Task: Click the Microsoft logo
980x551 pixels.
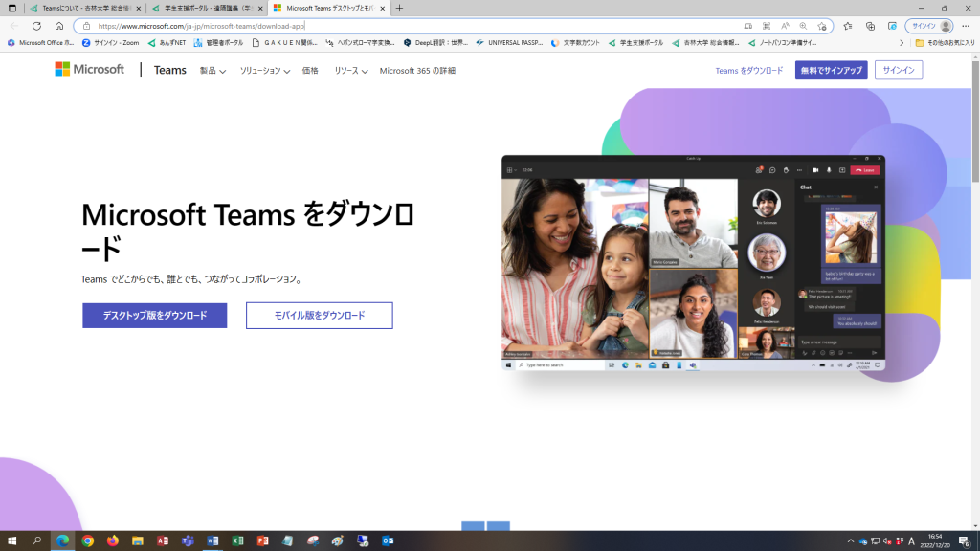Action: pos(89,69)
